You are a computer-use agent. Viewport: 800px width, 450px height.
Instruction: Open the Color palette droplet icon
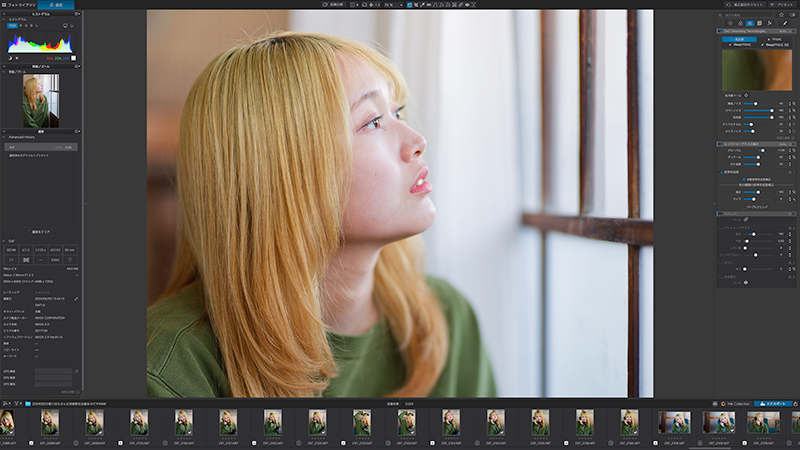pos(740,23)
